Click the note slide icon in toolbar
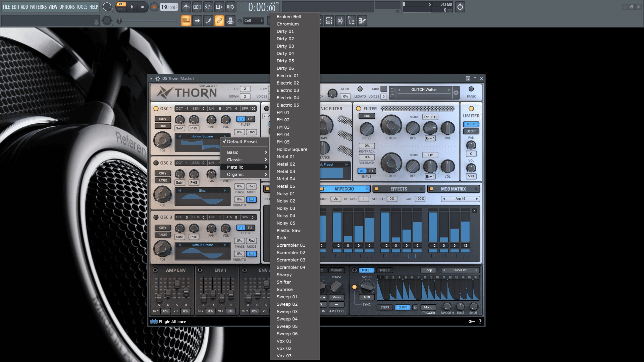Viewport: 644px width, 362px height. click(208, 21)
